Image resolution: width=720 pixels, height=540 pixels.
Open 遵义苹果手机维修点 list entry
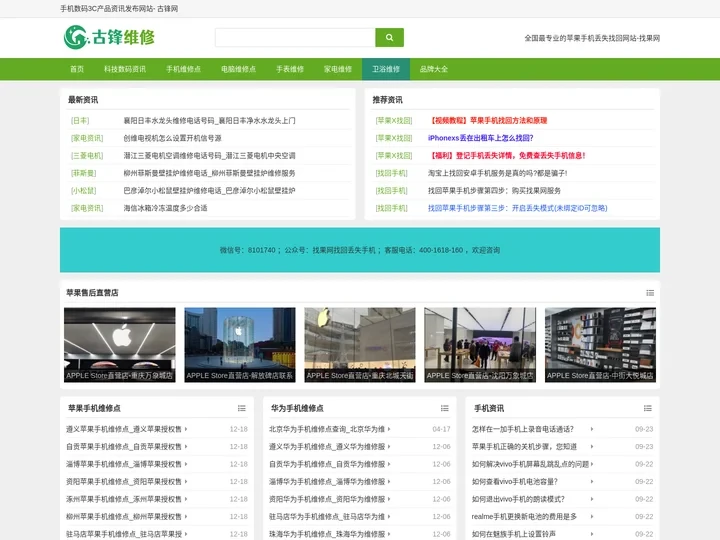point(124,429)
